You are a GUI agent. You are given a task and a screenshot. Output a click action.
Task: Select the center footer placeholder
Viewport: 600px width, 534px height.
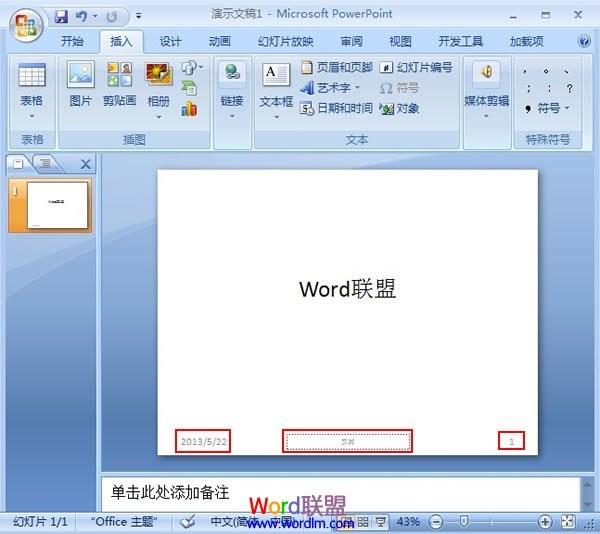(347, 441)
